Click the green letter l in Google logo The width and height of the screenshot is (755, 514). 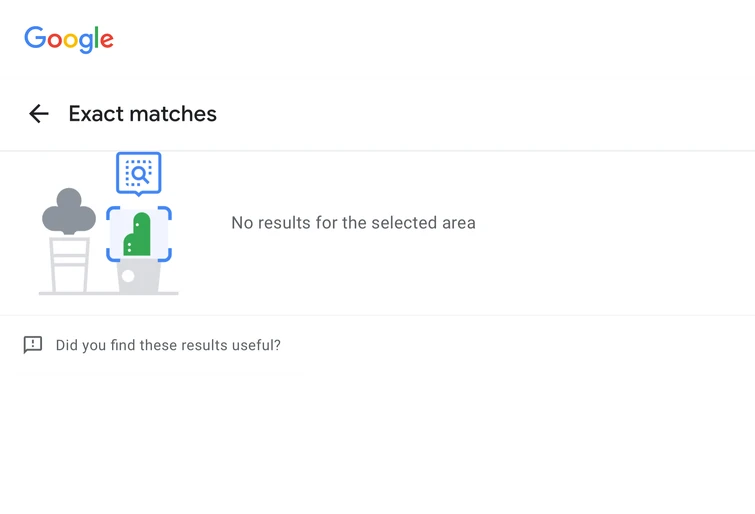[x=96, y=38]
